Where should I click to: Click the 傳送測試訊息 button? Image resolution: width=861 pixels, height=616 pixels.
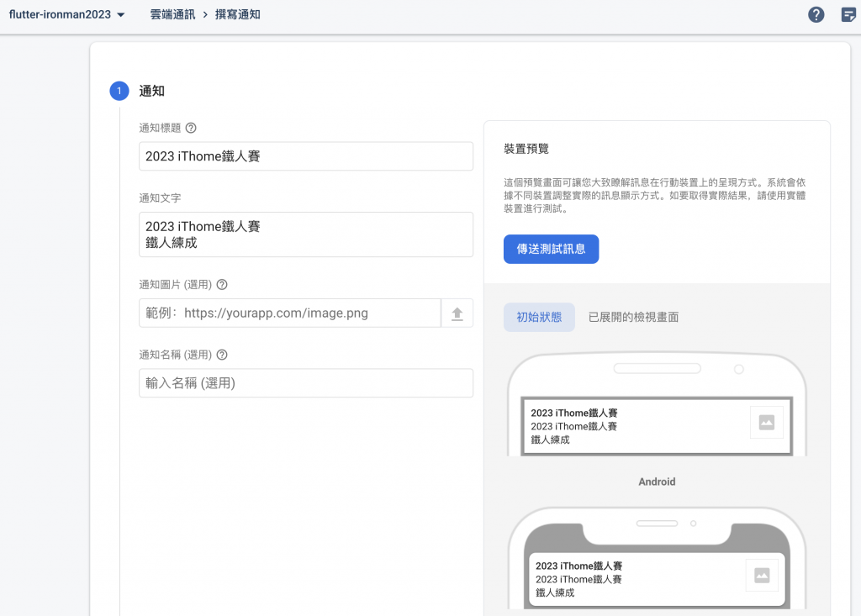(x=551, y=250)
